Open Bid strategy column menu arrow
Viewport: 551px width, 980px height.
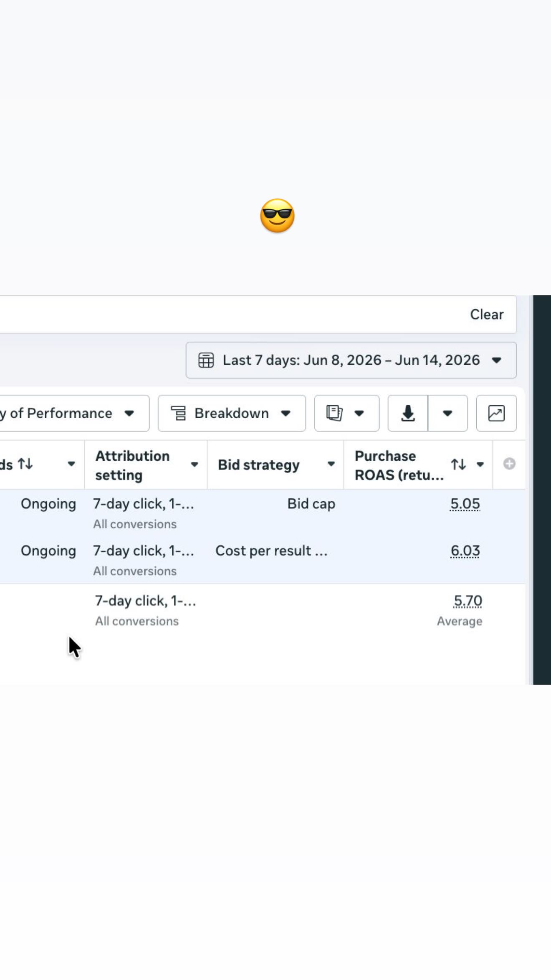[x=331, y=464]
